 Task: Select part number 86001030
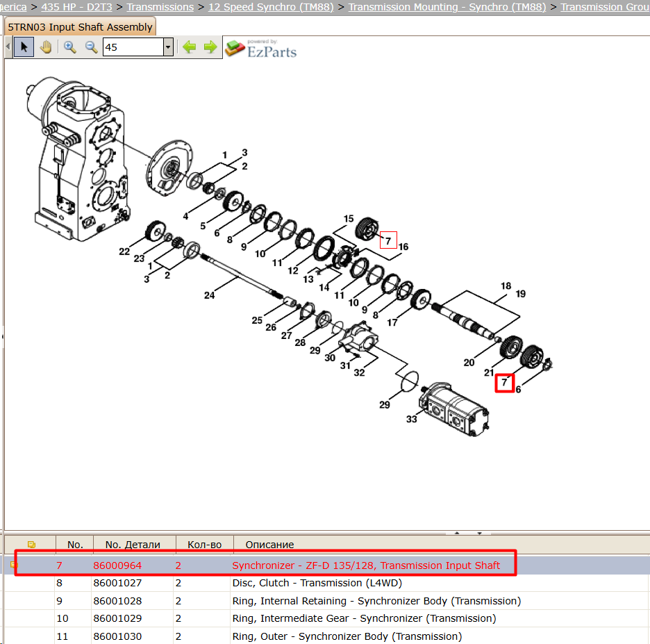click(117, 636)
